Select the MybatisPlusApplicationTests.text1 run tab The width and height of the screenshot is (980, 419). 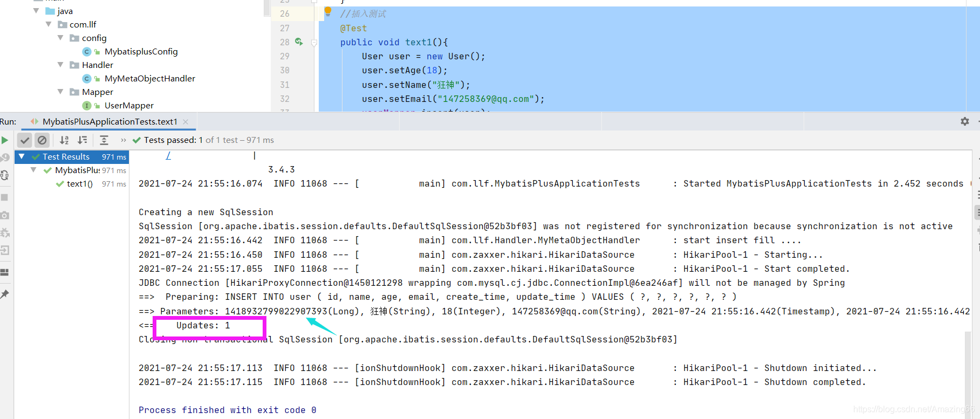[109, 122]
